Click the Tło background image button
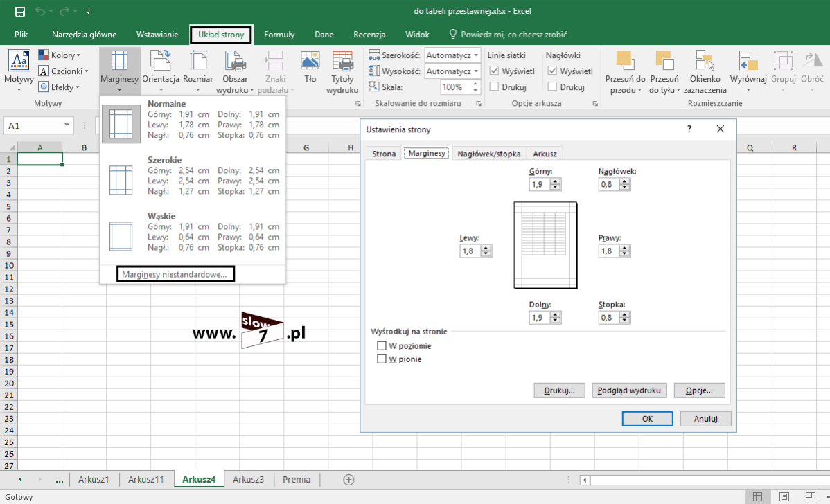Image resolution: width=830 pixels, height=504 pixels. click(310, 67)
